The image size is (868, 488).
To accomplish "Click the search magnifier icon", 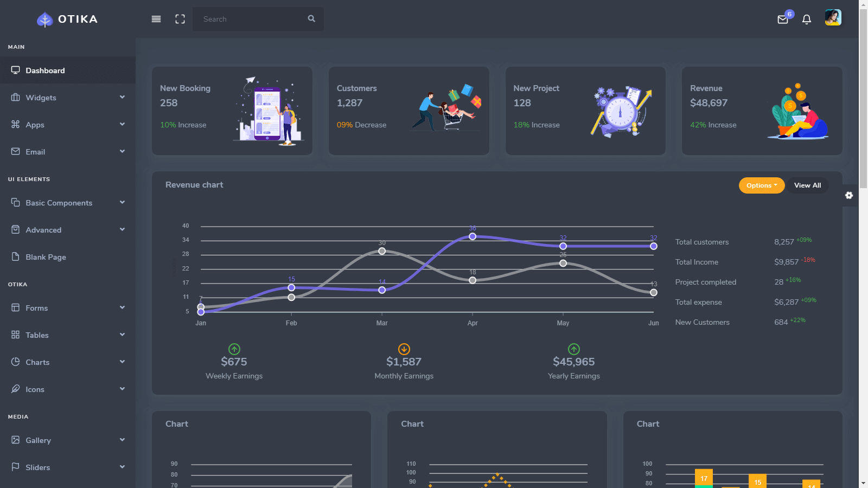I will [x=311, y=18].
